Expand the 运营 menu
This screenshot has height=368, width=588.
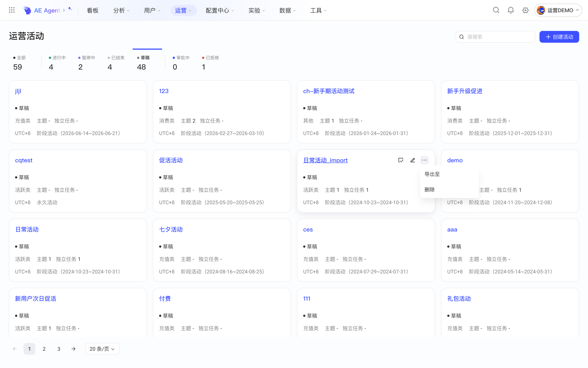[183, 10]
